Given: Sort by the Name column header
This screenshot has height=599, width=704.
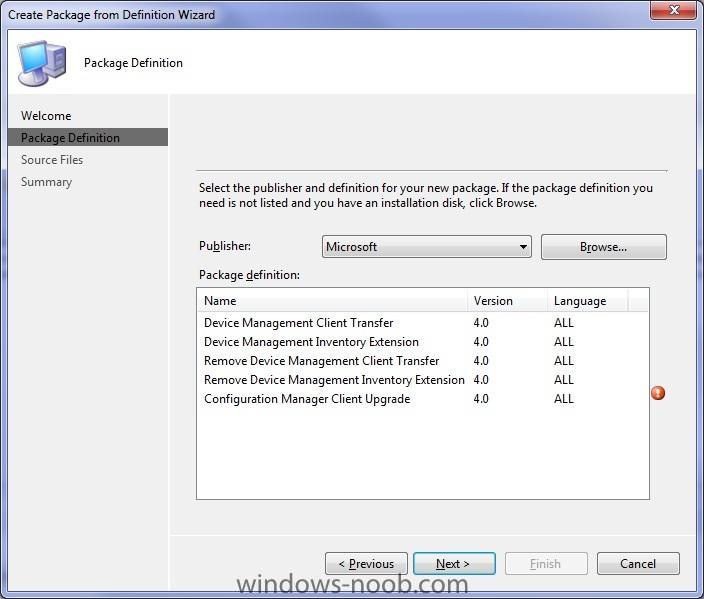Looking at the screenshot, I should (x=332, y=300).
